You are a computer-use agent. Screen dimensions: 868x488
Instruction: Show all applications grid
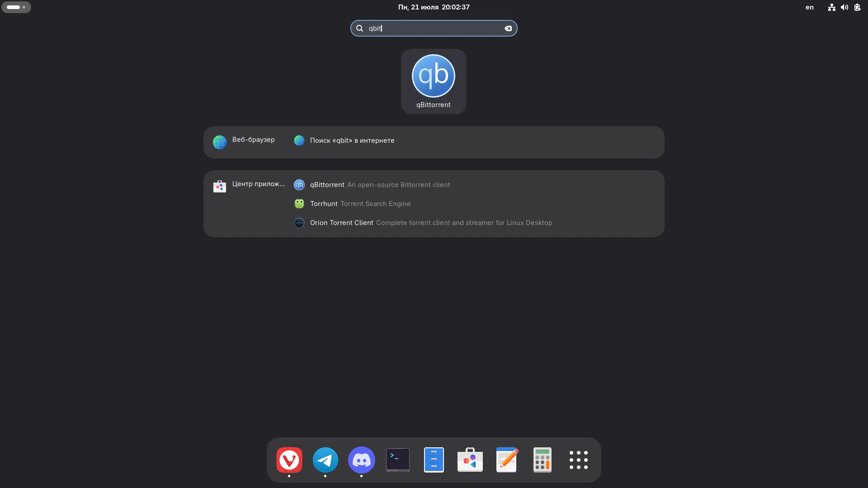point(579,460)
